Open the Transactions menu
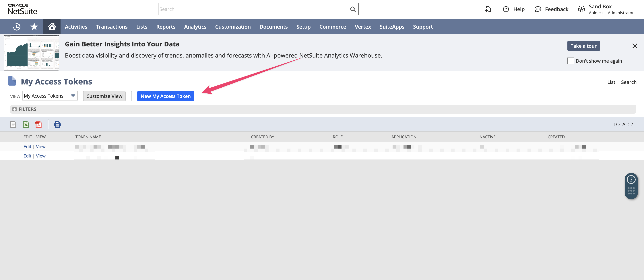 click(x=112, y=26)
